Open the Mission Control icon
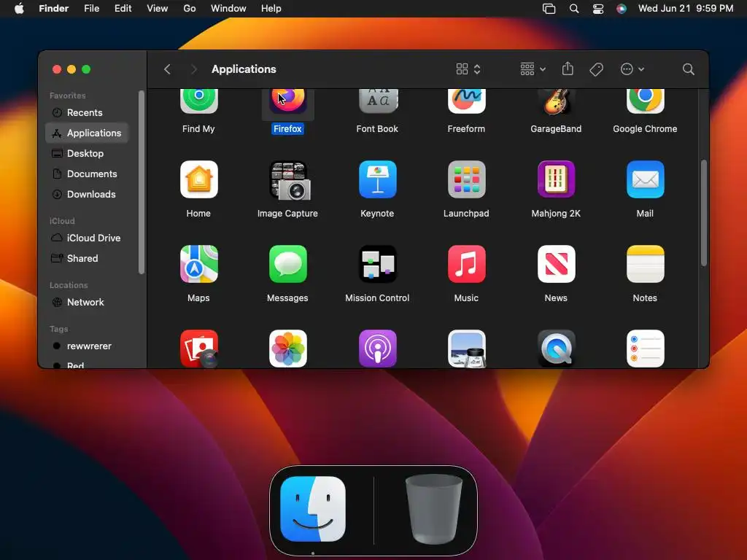This screenshot has width=747, height=560. pos(377,264)
